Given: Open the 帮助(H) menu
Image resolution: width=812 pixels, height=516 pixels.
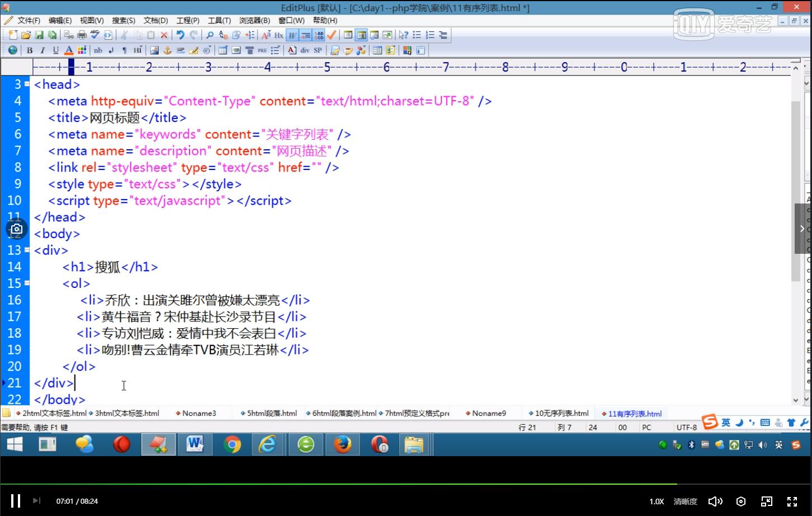Looking at the screenshot, I should click(x=325, y=20).
